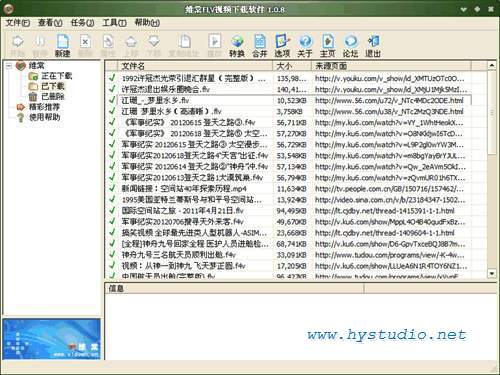The width and height of the screenshot is (500, 375).
Task: Open the 主页 (Homepage) toolbar icon
Action: pos(327,45)
